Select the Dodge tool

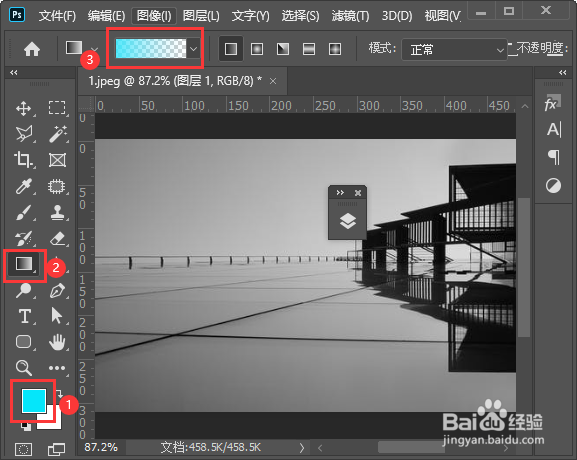(24, 291)
